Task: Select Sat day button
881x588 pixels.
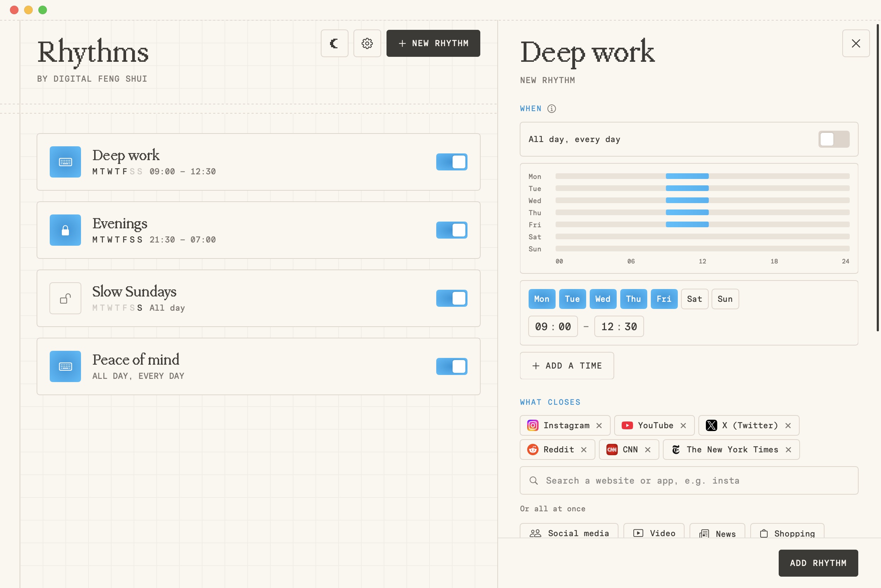Action: point(694,299)
